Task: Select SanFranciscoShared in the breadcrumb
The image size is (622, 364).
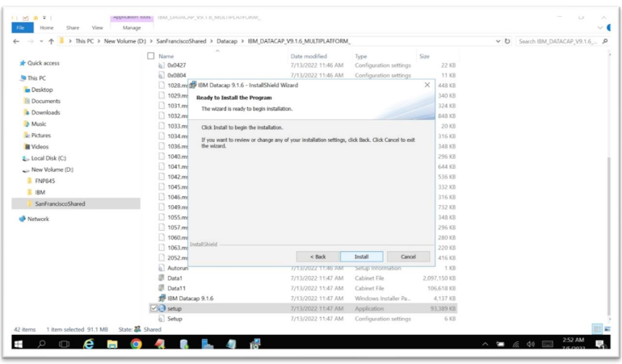Action: [181, 41]
